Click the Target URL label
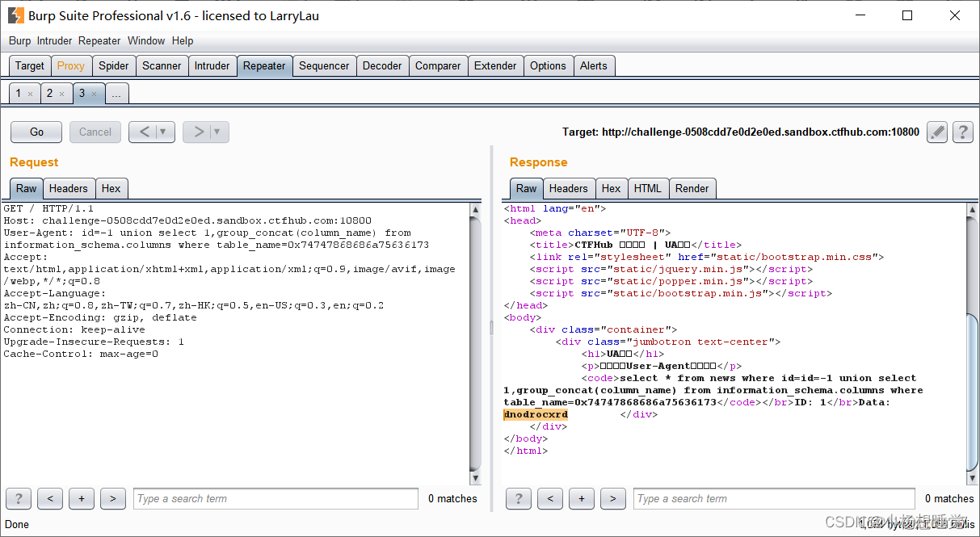The width and height of the screenshot is (980, 537). pyautogui.click(x=741, y=132)
